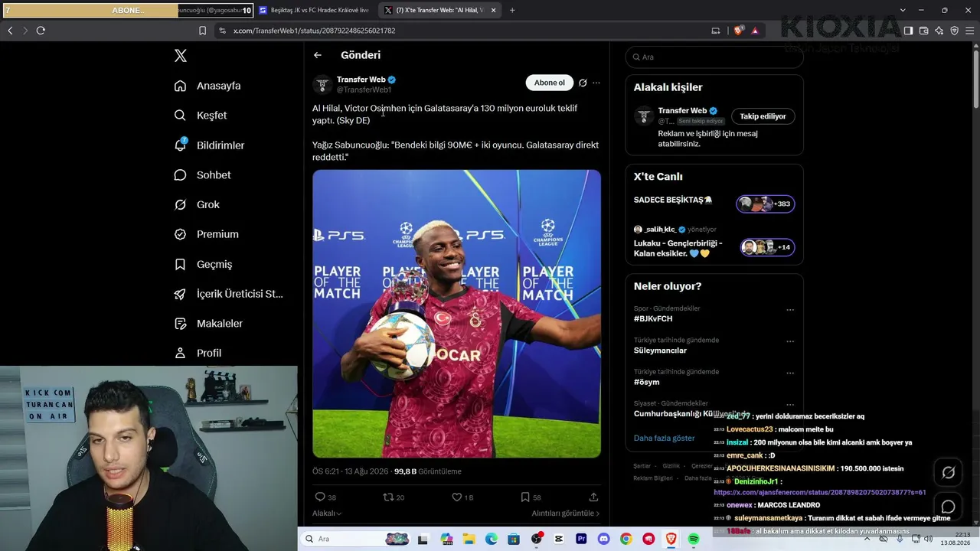
Task: Click Daha fazla göster link
Action: point(665,439)
